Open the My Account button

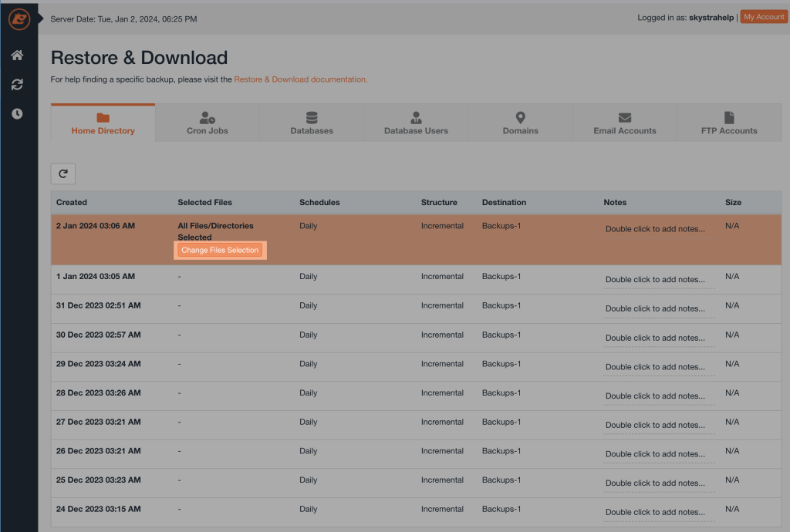tap(764, 17)
